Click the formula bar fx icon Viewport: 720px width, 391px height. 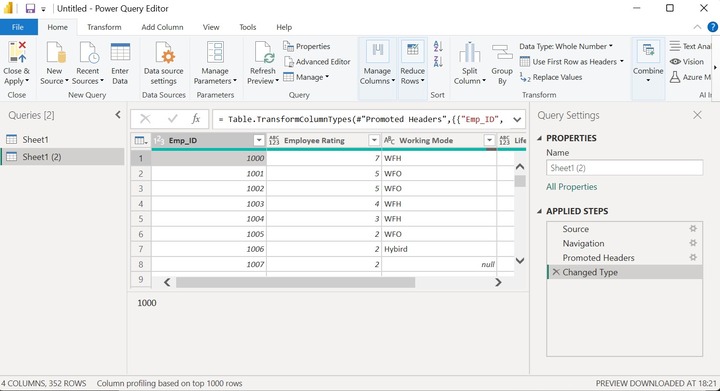coord(196,119)
